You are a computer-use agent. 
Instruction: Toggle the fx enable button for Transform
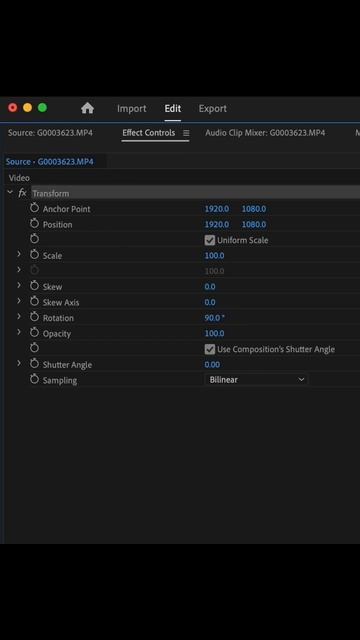pyautogui.click(x=22, y=193)
